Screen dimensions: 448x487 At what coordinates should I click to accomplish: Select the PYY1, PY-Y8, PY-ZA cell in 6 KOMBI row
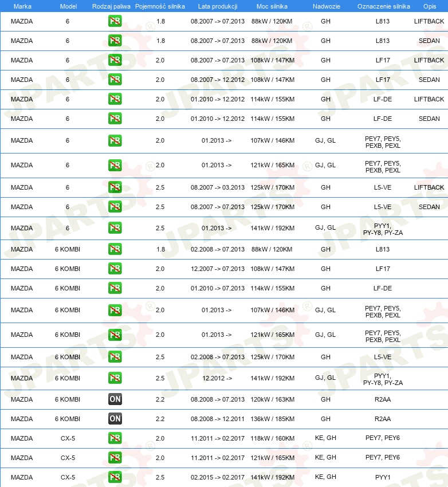click(383, 379)
